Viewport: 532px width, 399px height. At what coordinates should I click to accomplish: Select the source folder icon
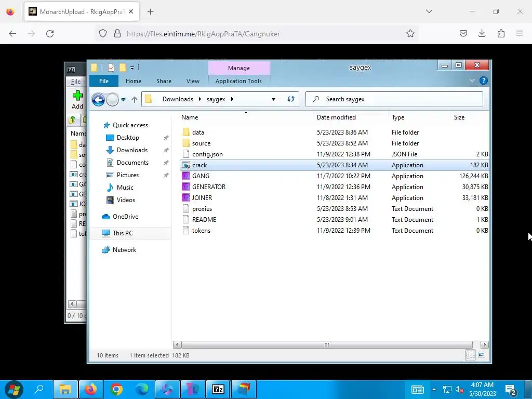point(186,143)
